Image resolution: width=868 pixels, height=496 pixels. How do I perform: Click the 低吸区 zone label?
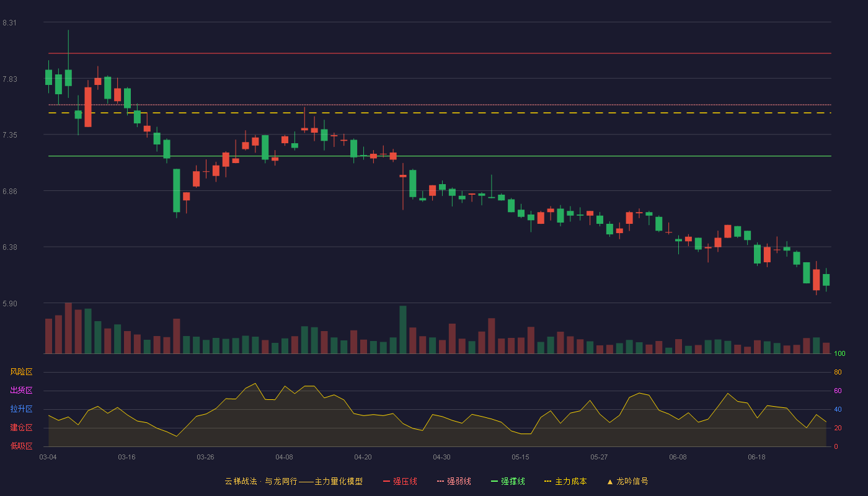tap(22, 446)
